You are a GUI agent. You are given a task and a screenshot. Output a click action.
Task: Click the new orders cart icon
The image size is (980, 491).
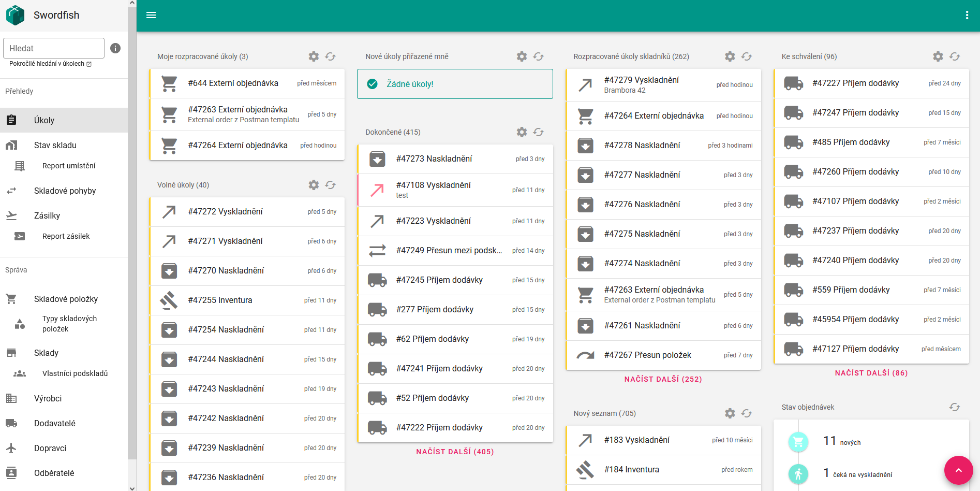pos(798,442)
